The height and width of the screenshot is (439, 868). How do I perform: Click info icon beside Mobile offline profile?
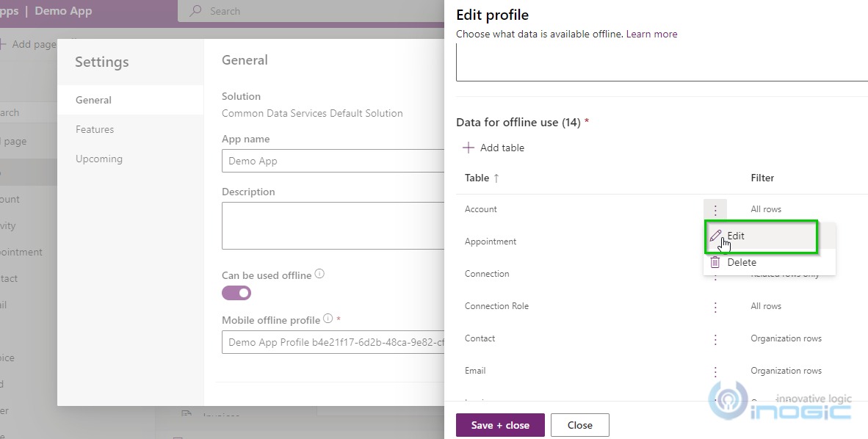coord(328,319)
